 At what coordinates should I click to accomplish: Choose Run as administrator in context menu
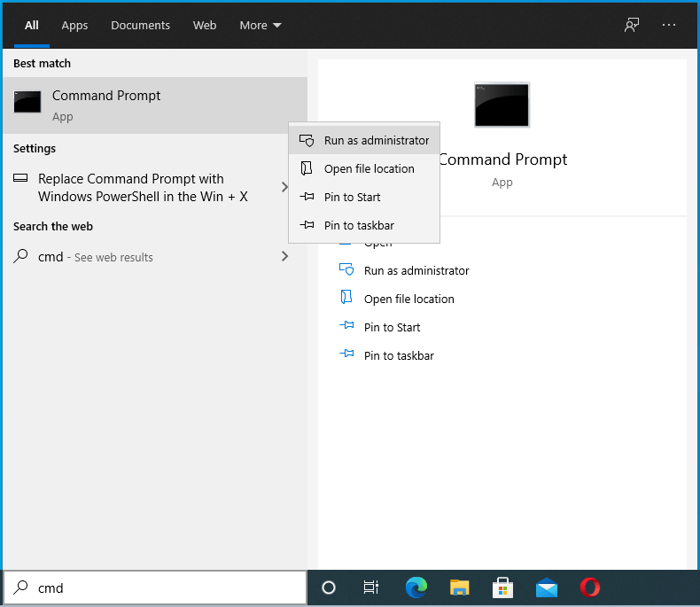pyautogui.click(x=376, y=140)
